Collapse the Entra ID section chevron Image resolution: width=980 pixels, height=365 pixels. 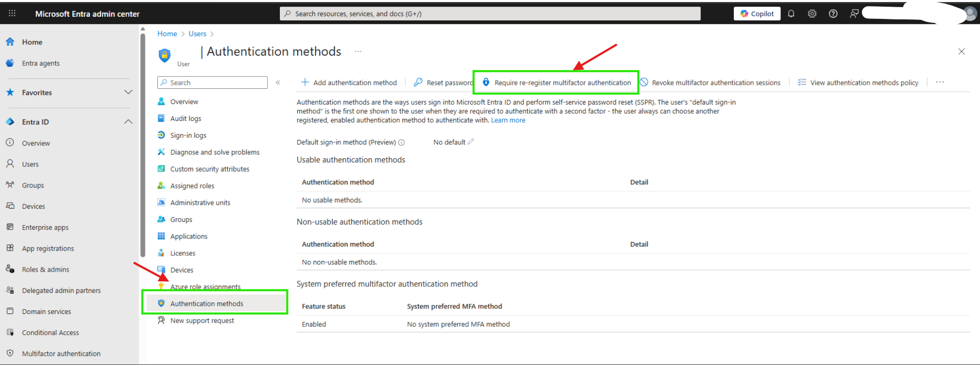coord(128,122)
